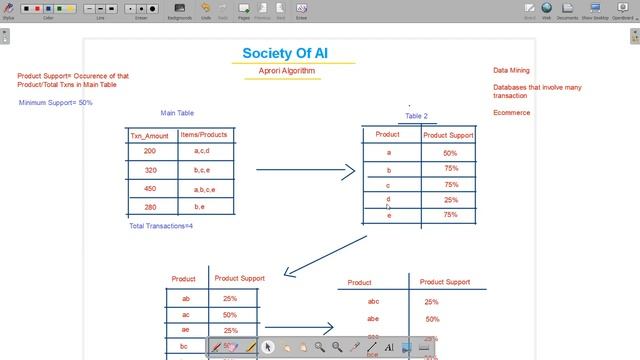Choose the large eraser size
The width and height of the screenshot is (640, 360).
153,9
